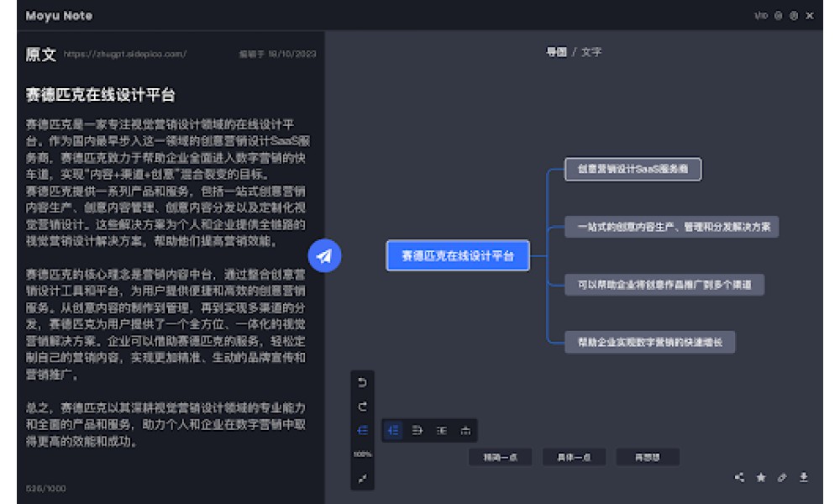Open the layout picker in the vertical toolbar
This screenshot has height=504, width=840.
coord(363,430)
